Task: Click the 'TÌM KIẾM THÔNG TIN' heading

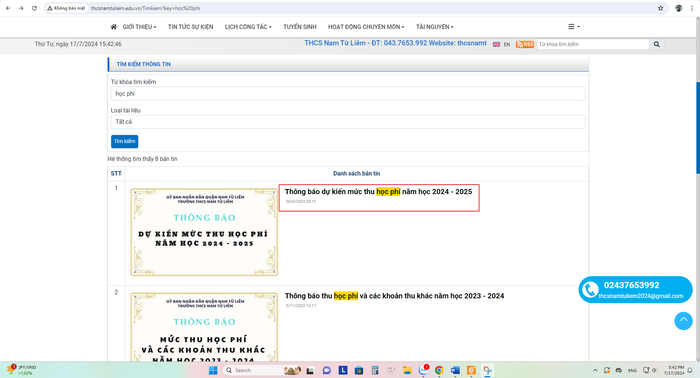Action: 143,64
